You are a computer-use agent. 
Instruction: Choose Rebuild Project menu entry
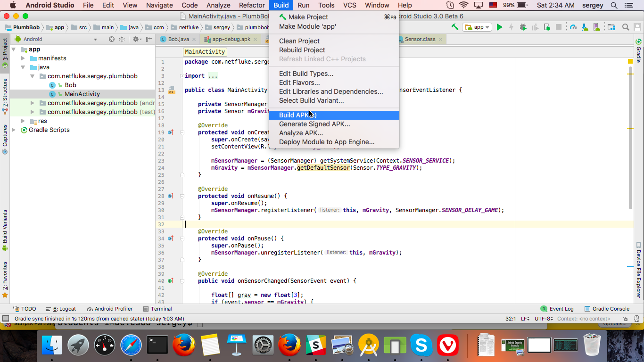coord(334,50)
